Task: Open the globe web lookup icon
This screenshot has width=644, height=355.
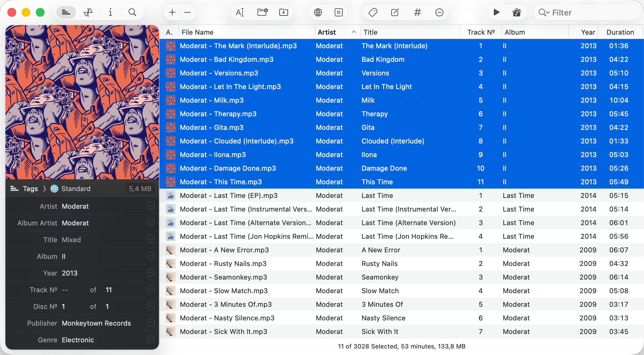Action: [318, 12]
